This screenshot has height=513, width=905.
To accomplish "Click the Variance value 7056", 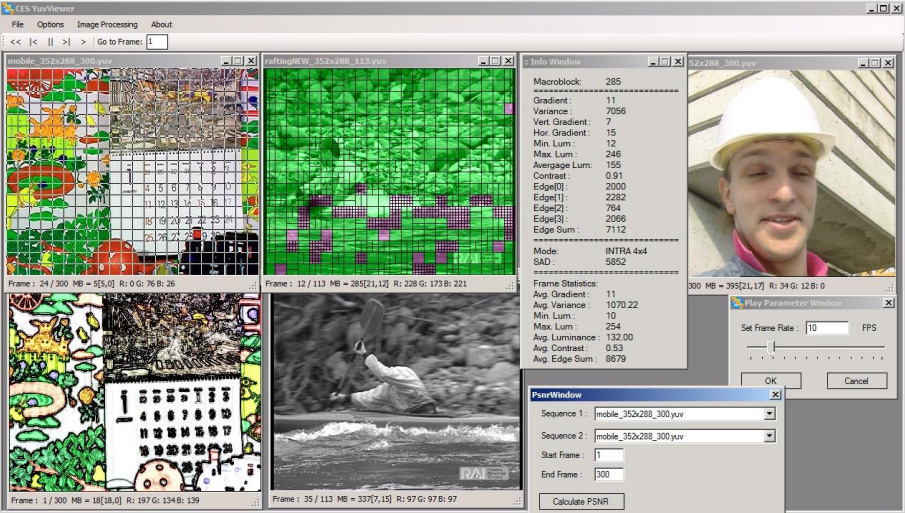I will click(x=616, y=111).
